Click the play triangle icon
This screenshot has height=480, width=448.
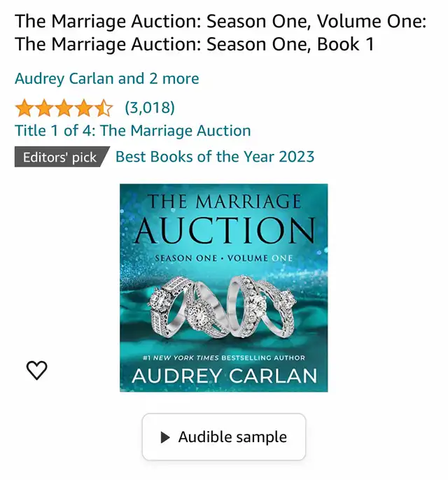(165, 437)
